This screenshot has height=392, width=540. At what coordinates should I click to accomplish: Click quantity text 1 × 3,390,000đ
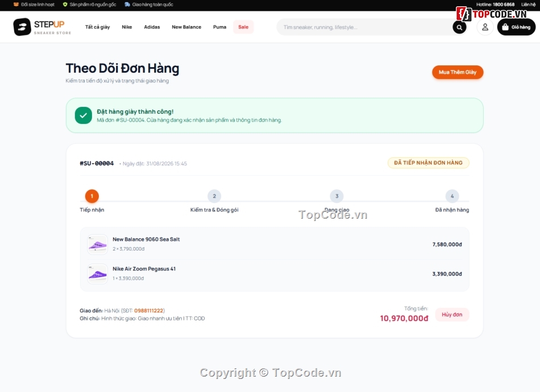pyautogui.click(x=128, y=278)
